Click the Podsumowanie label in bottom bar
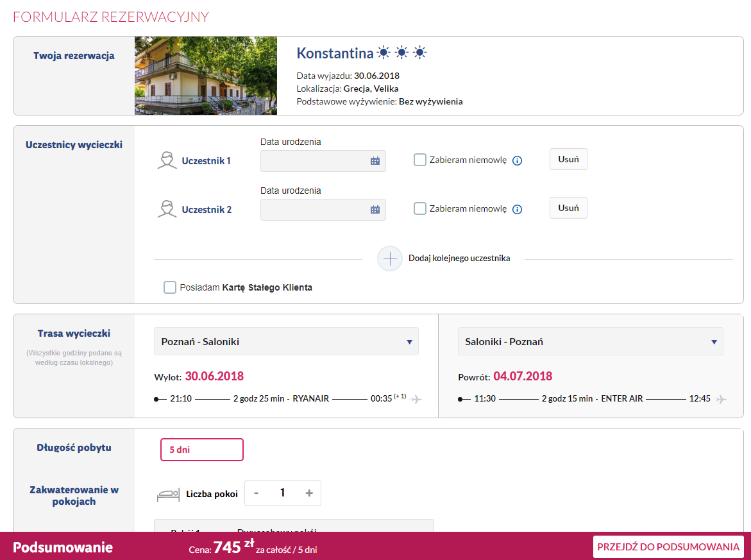751x560 pixels. coord(63,548)
